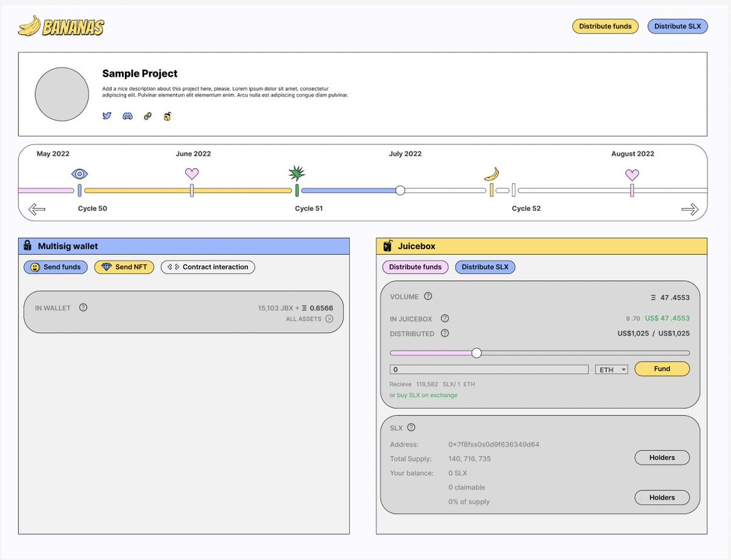Screen dimensions: 731x560
Task: Open help icon next to DISTRIBUTED
Action: tap(445, 333)
